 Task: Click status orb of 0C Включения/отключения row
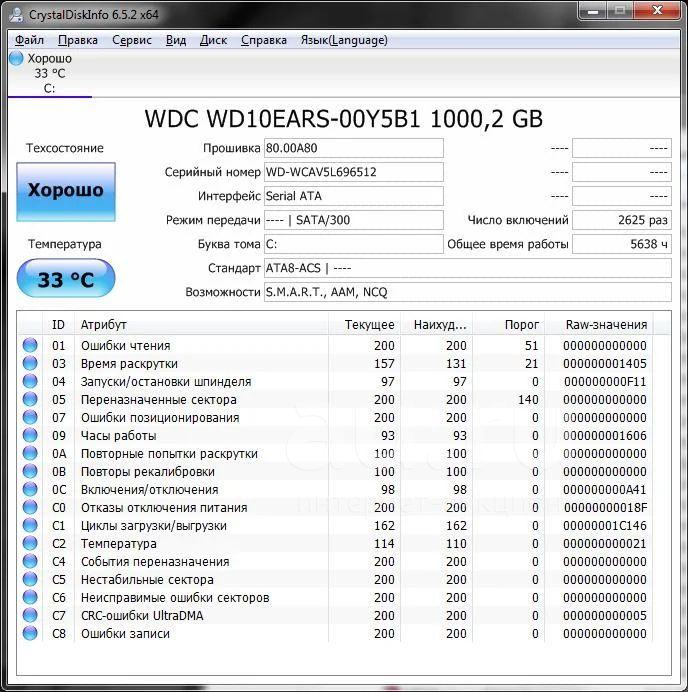(30, 489)
